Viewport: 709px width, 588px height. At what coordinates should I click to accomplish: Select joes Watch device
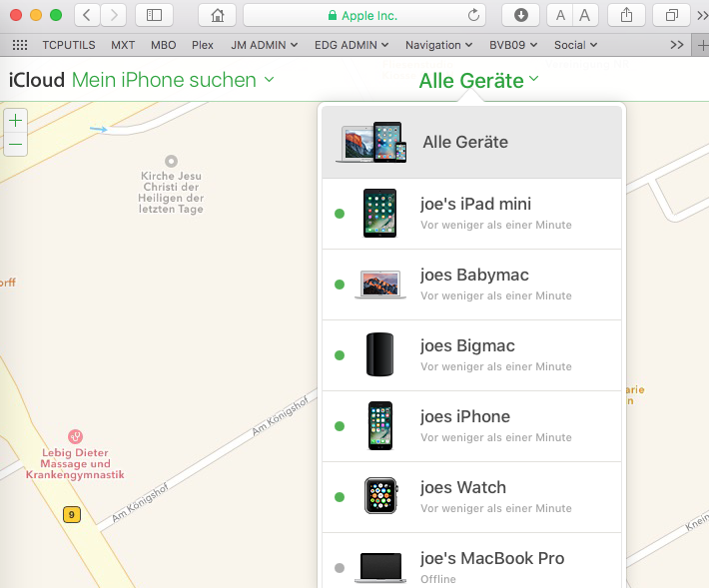coord(471,497)
